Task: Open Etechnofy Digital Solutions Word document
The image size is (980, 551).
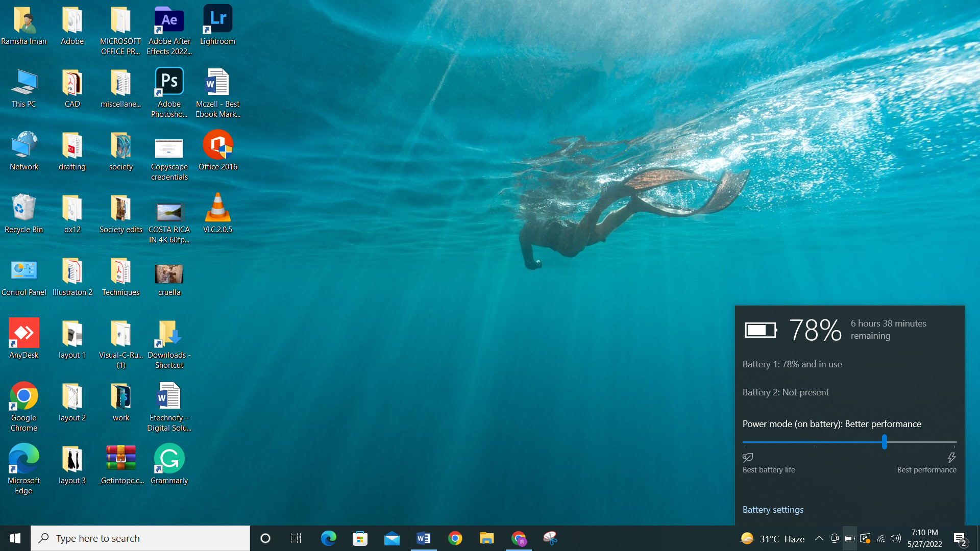Action: click(169, 407)
